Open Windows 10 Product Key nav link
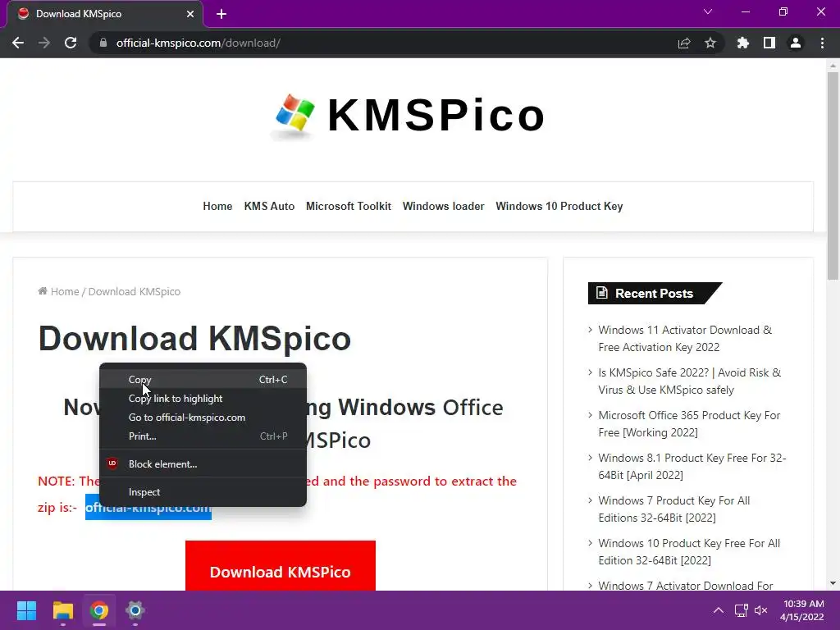Viewport: 840px width, 630px height. (x=559, y=206)
